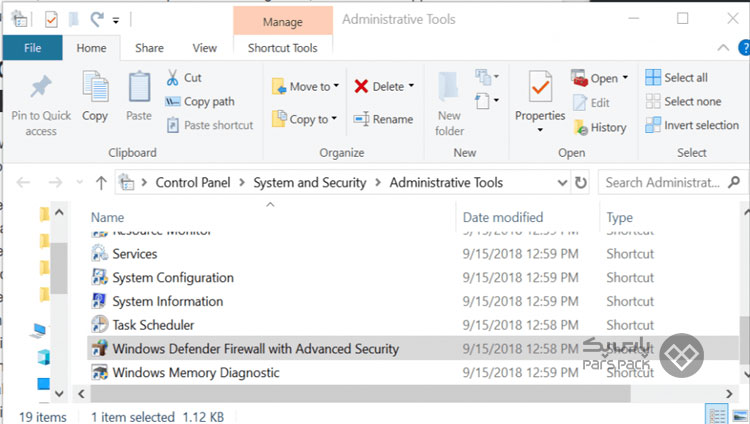Open the Copy to dropdown
This screenshot has width=750, height=424.
click(x=305, y=119)
